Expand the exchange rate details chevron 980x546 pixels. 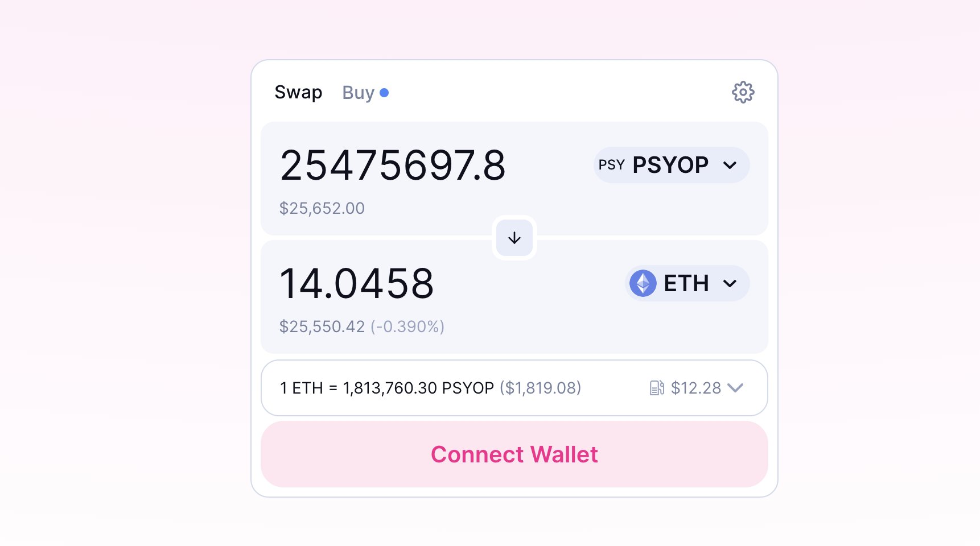point(735,388)
